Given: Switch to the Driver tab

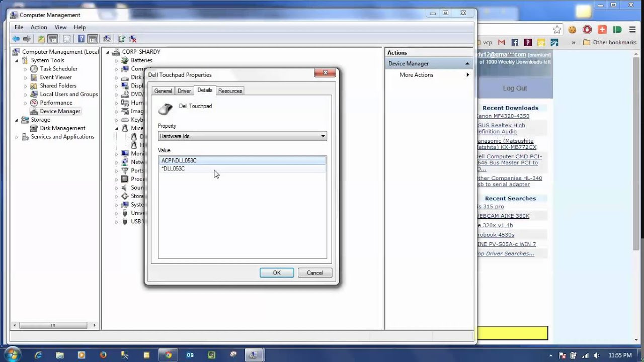Looking at the screenshot, I should click(x=184, y=91).
